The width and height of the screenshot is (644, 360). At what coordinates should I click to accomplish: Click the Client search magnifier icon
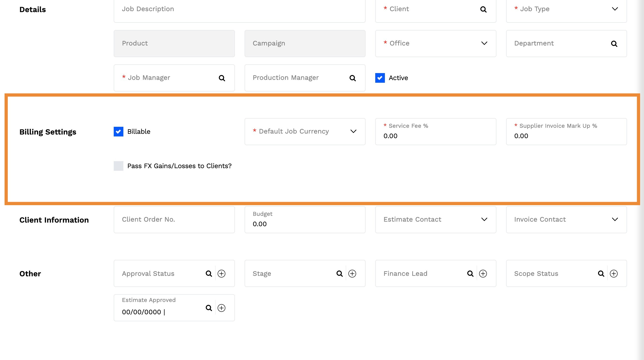[x=483, y=9]
